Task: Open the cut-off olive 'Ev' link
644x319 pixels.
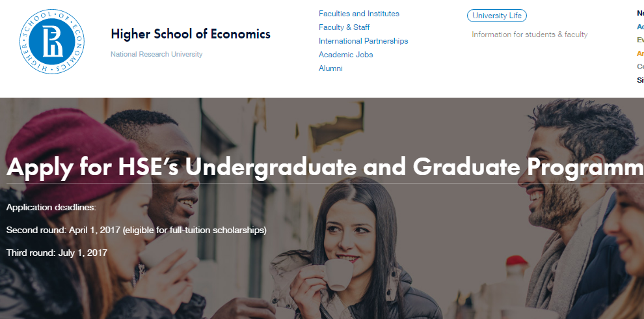Action: tap(640, 40)
